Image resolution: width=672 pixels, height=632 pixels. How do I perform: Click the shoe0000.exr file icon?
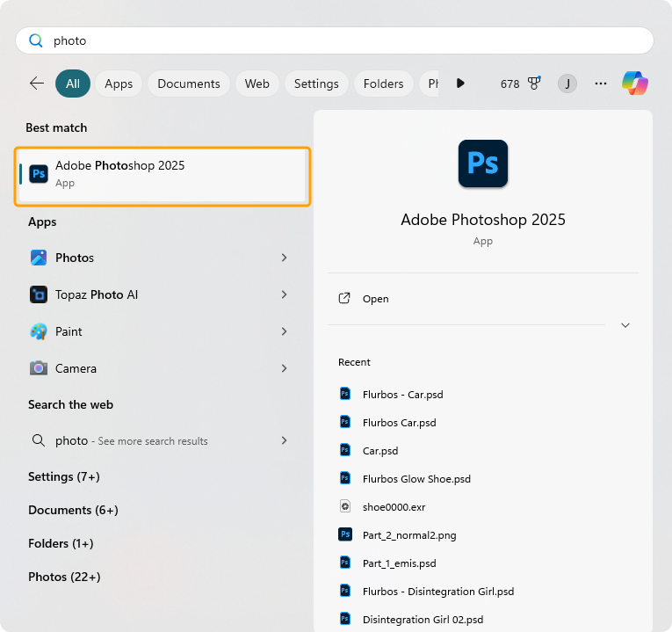pyautogui.click(x=345, y=506)
